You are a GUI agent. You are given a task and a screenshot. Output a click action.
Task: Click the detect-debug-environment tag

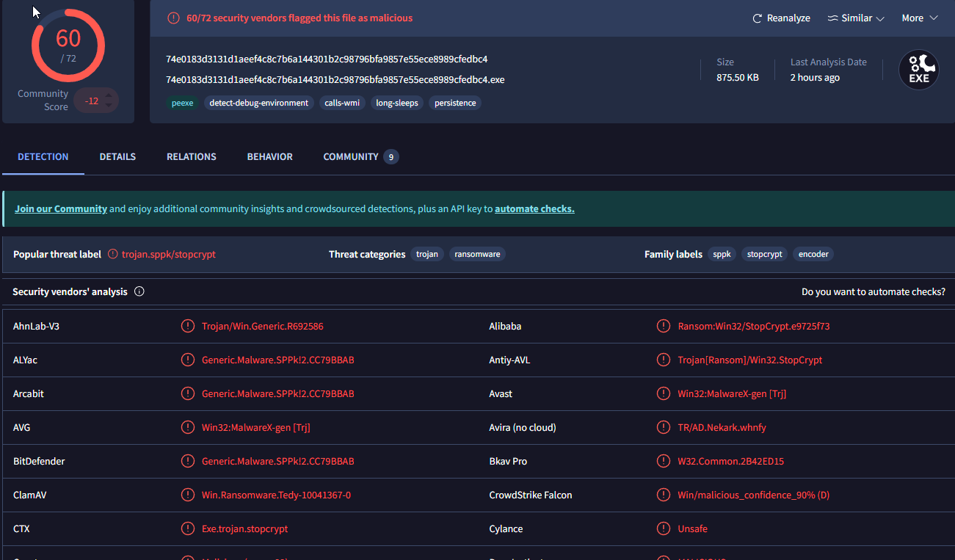coord(259,103)
